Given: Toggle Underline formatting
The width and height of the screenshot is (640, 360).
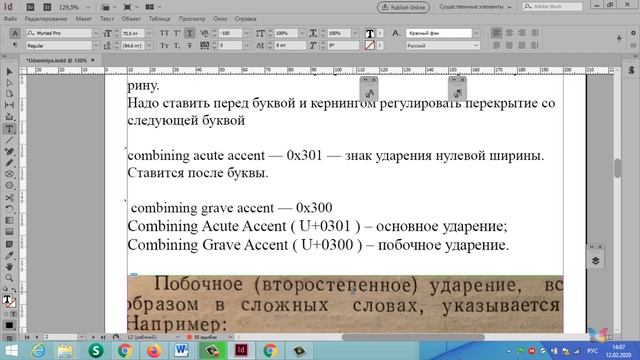Looking at the screenshot, I should [x=189, y=33].
